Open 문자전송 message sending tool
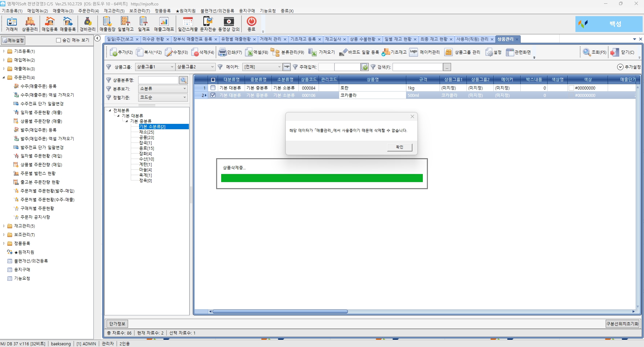Screen dimensions: 644x347 208,24
